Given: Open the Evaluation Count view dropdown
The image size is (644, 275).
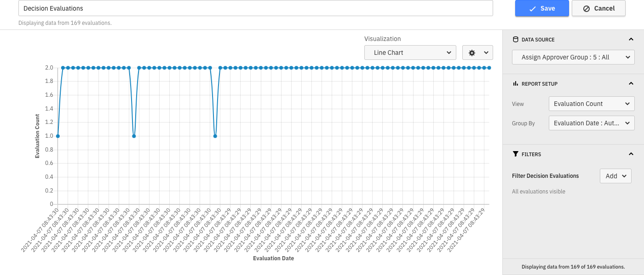Looking at the screenshot, I should coord(591,104).
